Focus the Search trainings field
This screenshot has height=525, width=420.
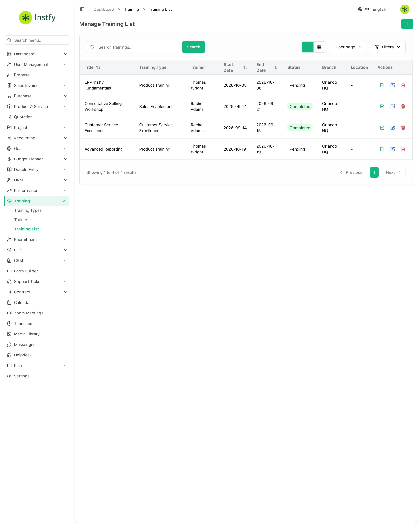click(x=133, y=47)
